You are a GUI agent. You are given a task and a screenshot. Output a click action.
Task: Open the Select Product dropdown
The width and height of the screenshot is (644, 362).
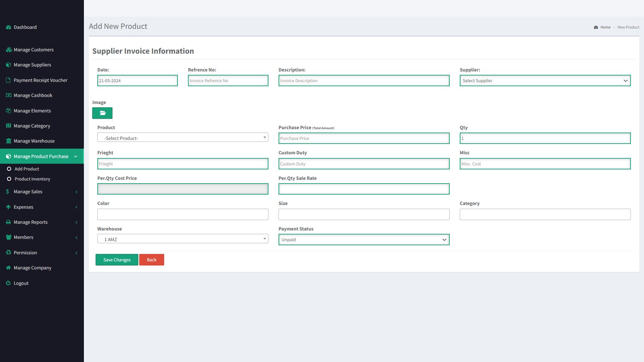point(183,138)
